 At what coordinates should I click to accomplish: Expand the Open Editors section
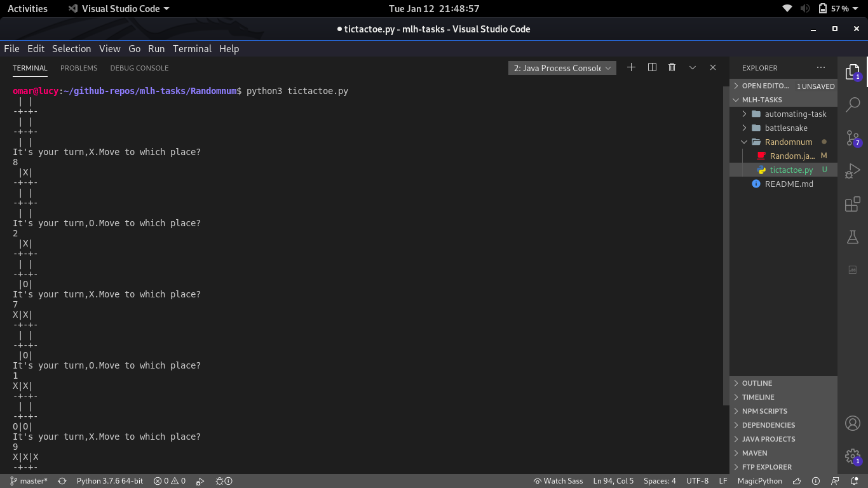[x=783, y=86]
